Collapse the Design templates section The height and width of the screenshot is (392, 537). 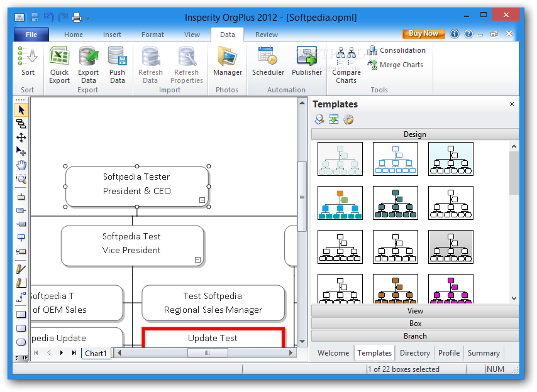(415, 134)
